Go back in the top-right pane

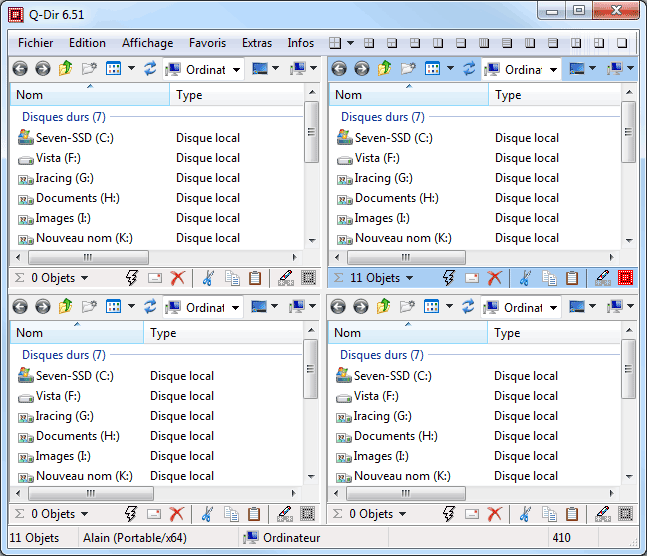pyautogui.click(x=339, y=69)
